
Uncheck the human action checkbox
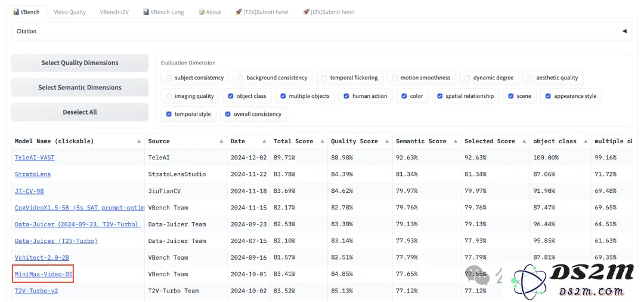click(x=346, y=96)
